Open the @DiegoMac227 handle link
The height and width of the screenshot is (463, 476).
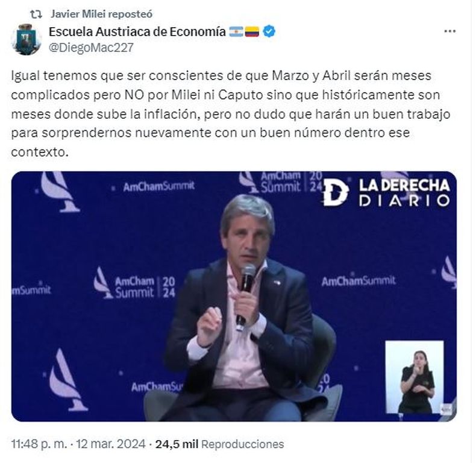91,48
